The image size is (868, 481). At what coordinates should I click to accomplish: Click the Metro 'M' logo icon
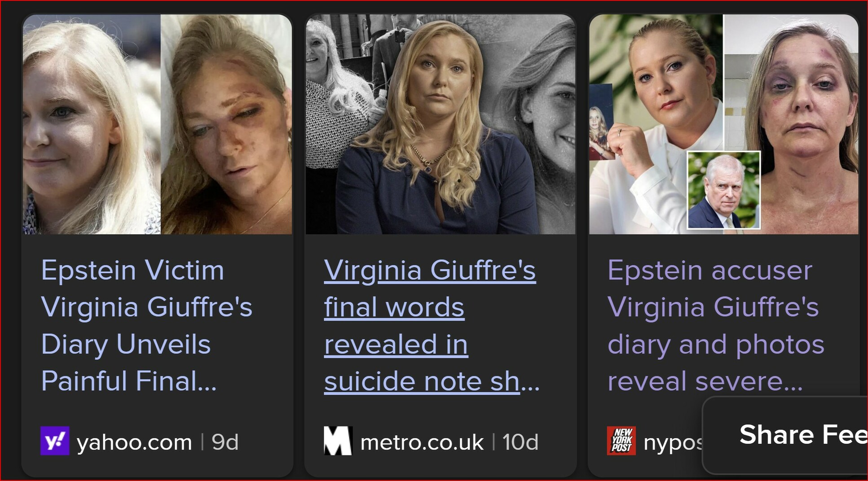pos(338,441)
